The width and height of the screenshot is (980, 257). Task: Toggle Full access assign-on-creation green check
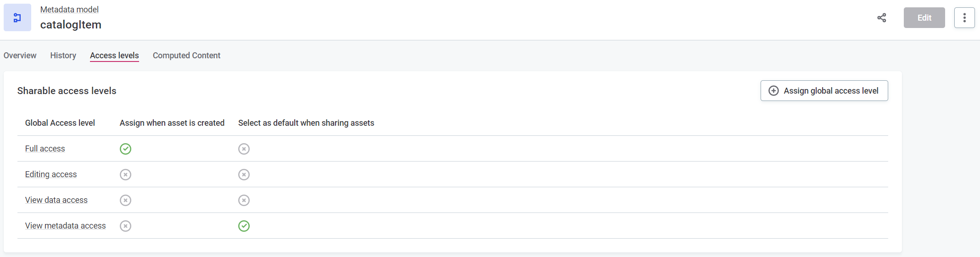coord(125,149)
